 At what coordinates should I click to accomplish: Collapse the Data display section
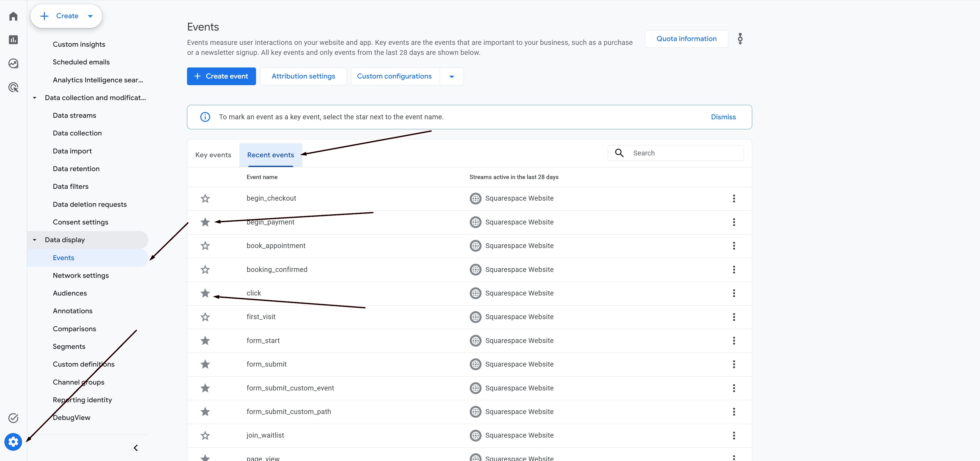(35, 240)
